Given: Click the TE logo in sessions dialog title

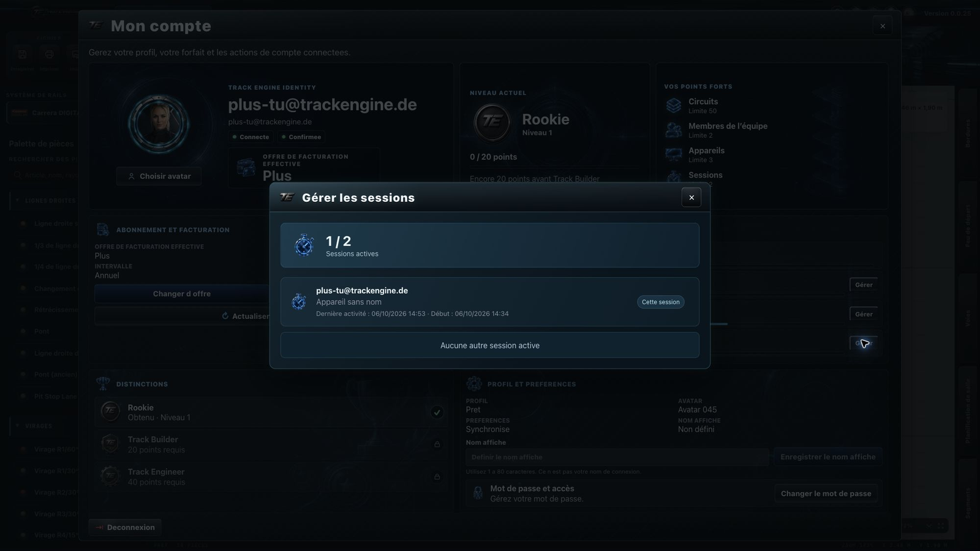Looking at the screenshot, I should (287, 197).
